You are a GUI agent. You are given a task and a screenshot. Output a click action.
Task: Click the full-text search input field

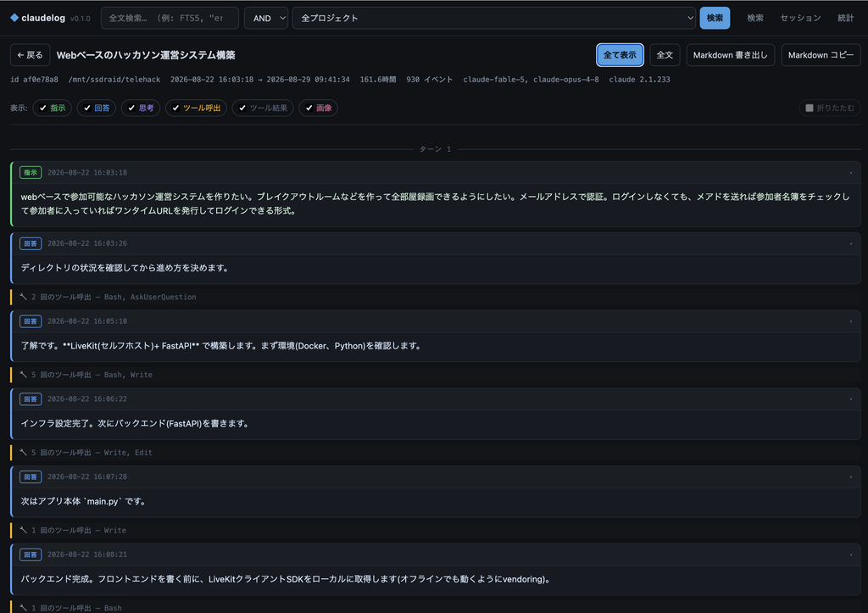[170, 18]
